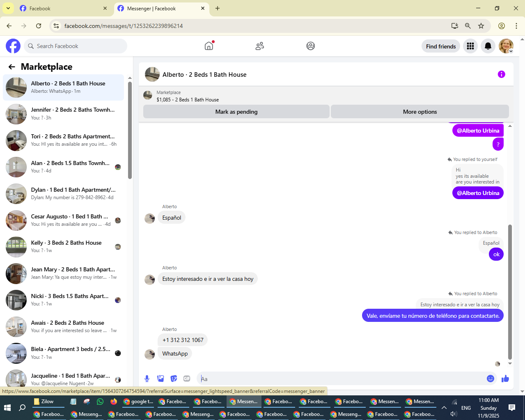Open Chrome profile icon

[501, 26]
